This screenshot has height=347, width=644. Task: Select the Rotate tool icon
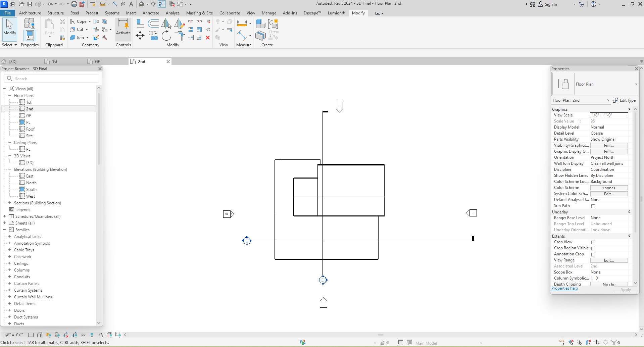[x=166, y=36]
